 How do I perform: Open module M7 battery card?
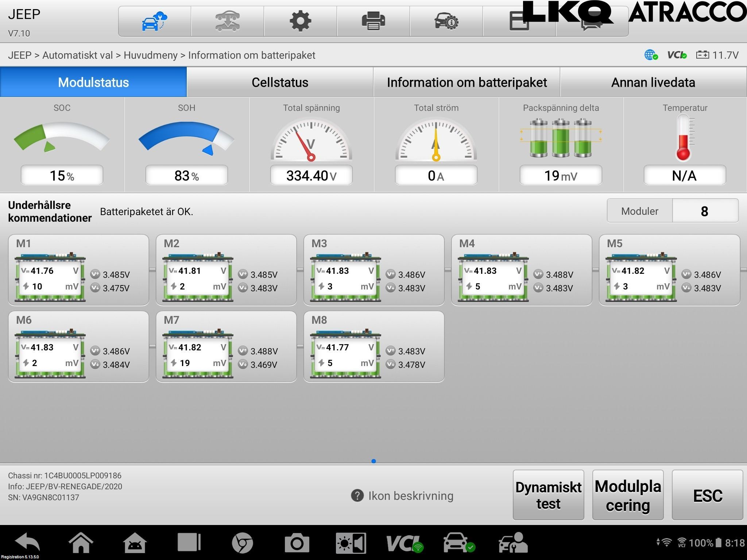[226, 346]
